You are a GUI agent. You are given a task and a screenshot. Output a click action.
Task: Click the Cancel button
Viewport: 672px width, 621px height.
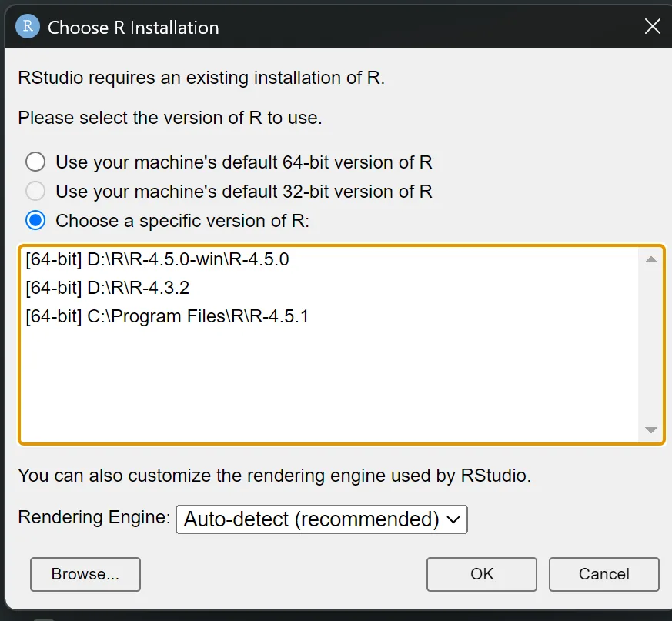pyautogui.click(x=603, y=574)
